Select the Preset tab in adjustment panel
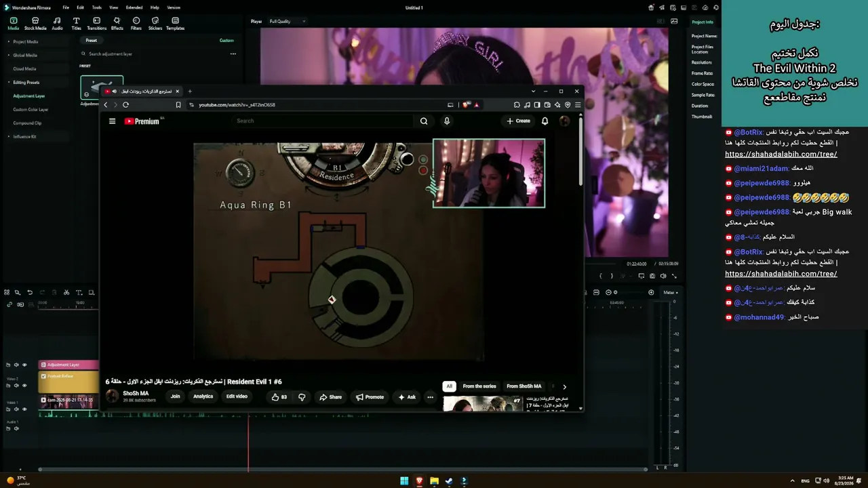The height and width of the screenshot is (488, 868). point(91,41)
